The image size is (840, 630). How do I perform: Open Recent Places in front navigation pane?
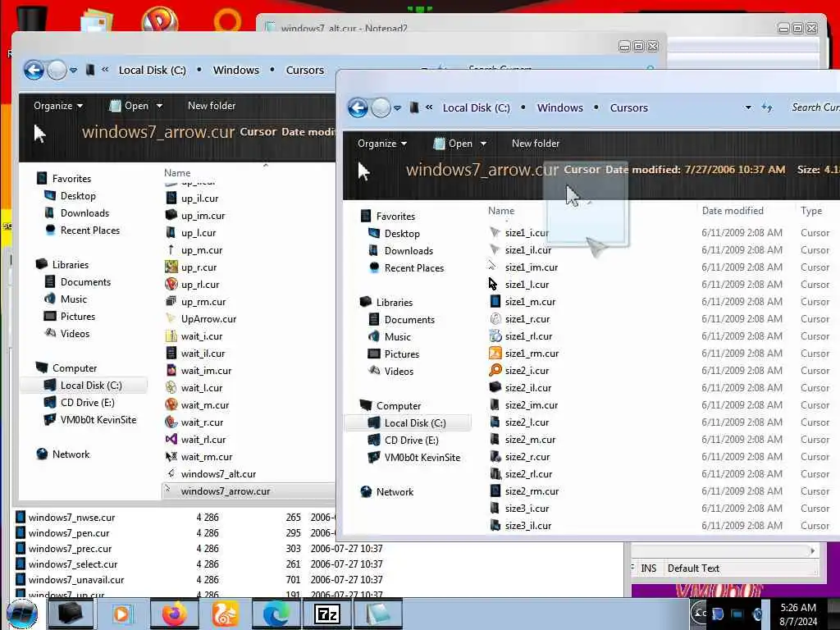(x=406, y=268)
